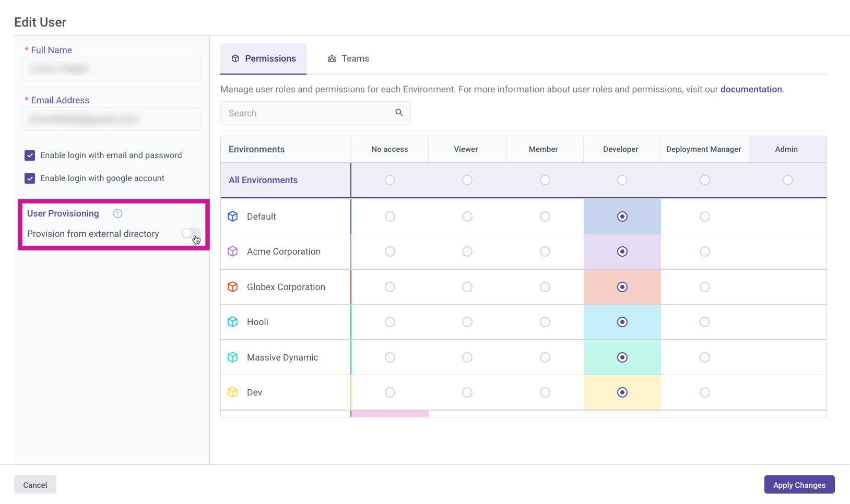This screenshot has height=504, width=850.
Task: Set Default environment to Viewer role
Action: point(467,217)
